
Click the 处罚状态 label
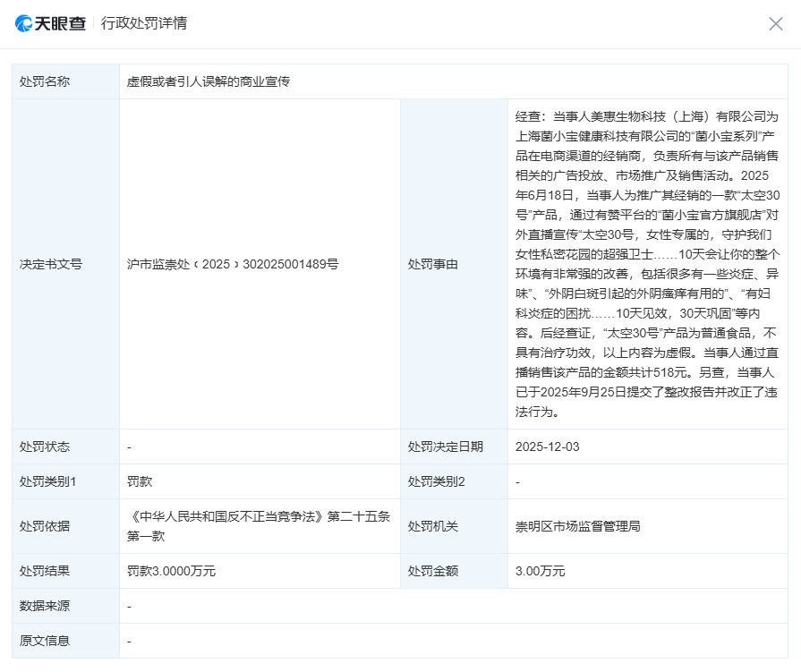[x=45, y=447]
